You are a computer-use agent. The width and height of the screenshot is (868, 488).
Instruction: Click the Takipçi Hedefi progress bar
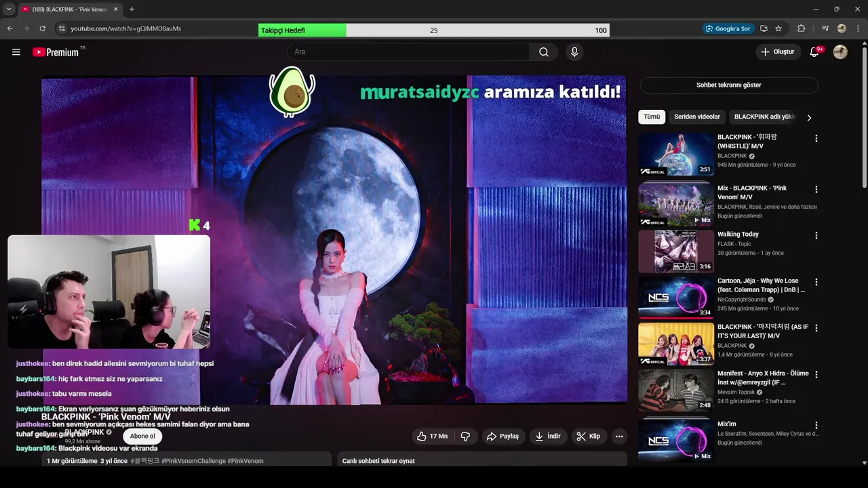433,30
